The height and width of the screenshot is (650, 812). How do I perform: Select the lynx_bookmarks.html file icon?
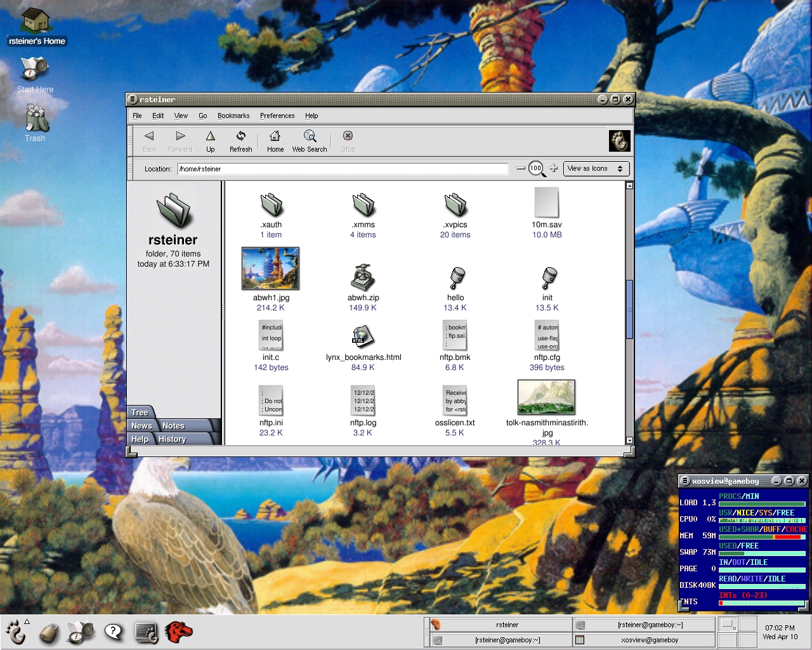pos(363,337)
